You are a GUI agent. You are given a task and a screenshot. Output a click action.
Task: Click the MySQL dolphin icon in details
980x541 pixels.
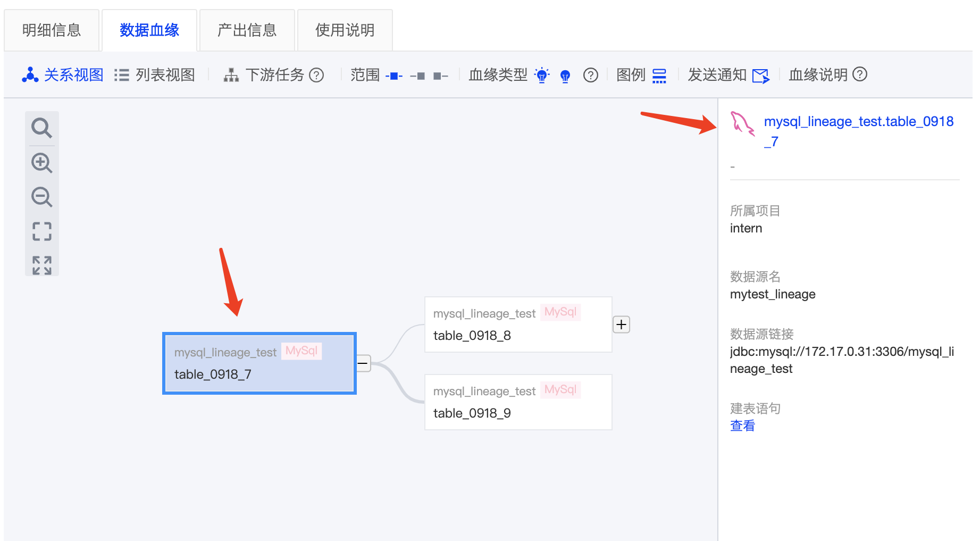742,123
